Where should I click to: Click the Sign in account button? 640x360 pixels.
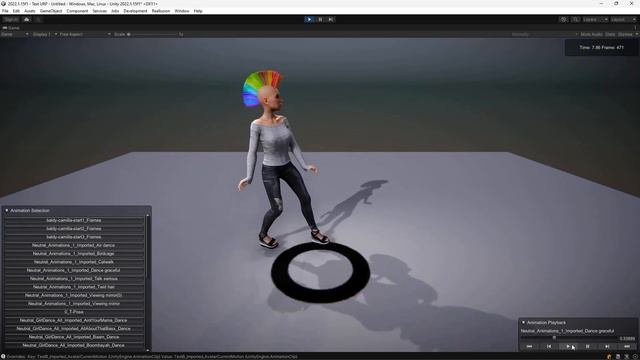(x=11, y=19)
